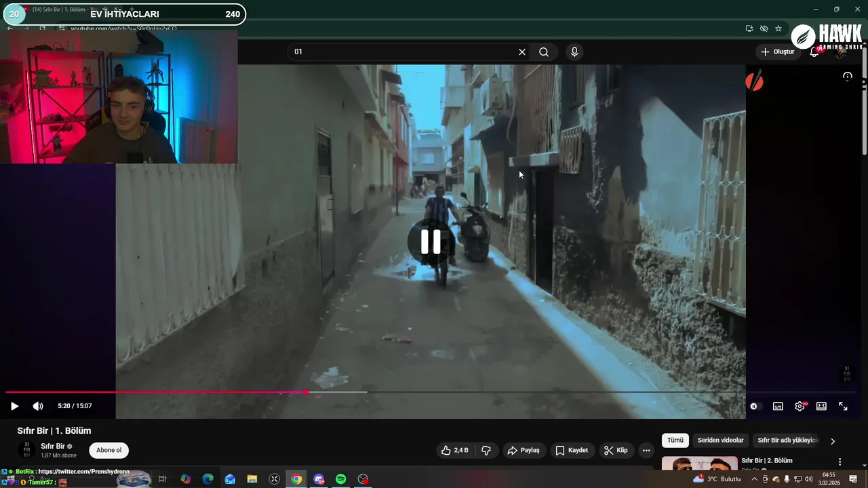Subscribe using the Abone ol button
Image resolution: width=868 pixels, height=488 pixels.
[108, 450]
